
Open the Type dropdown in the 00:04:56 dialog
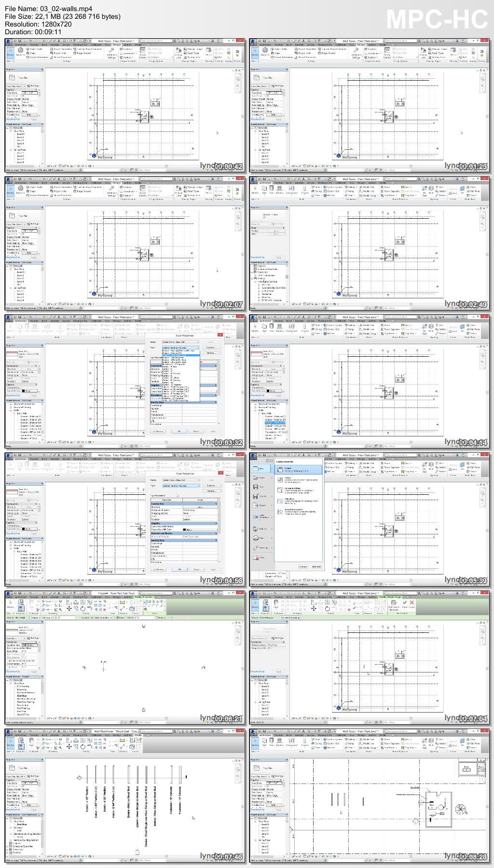click(x=181, y=486)
